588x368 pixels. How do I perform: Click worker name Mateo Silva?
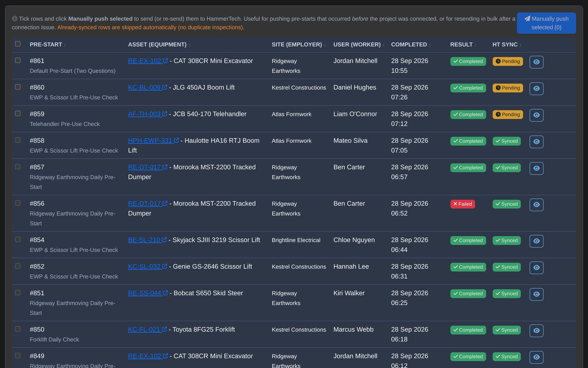point(350,141)
